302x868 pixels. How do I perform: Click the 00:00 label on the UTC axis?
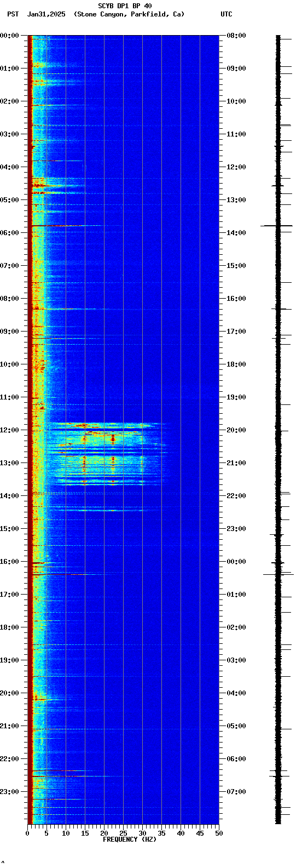(236, 562)
